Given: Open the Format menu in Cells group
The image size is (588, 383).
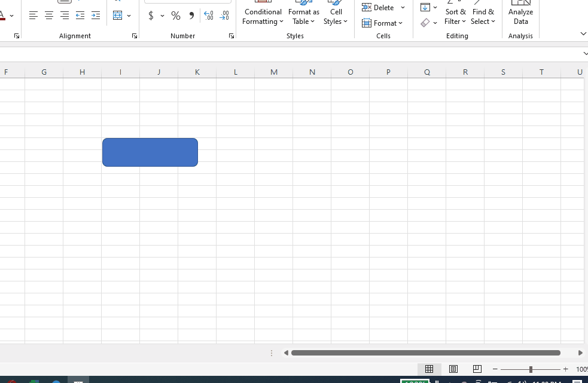Looking at the screenshot, I should [x=383, y=23].
